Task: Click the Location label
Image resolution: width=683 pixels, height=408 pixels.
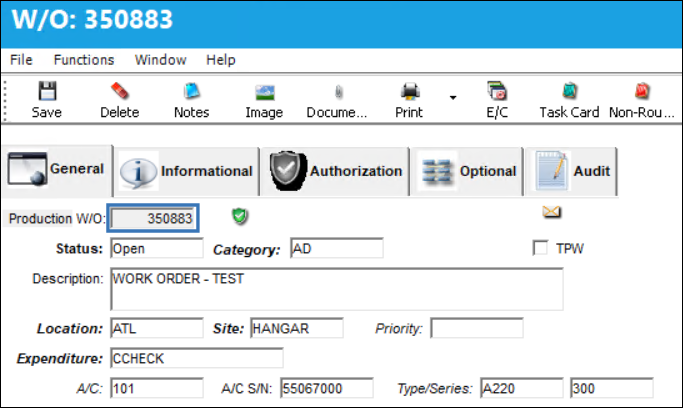Action: (x=70, y=328)
